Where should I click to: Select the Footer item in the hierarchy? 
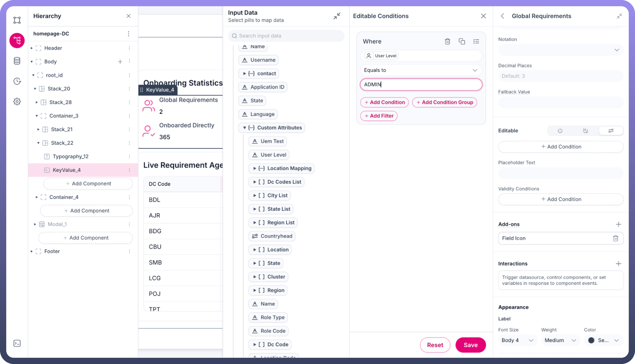click(x=52, y=251)
